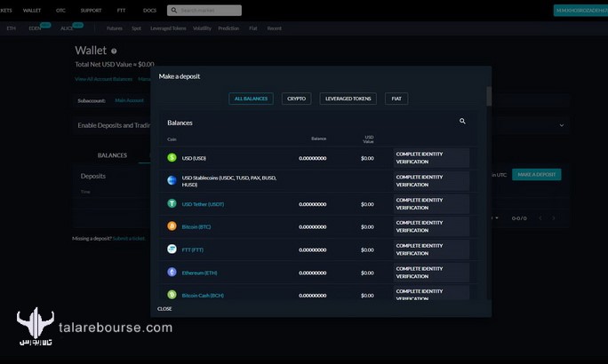Click the Ethereum ETH coin icon

point(172,273)
